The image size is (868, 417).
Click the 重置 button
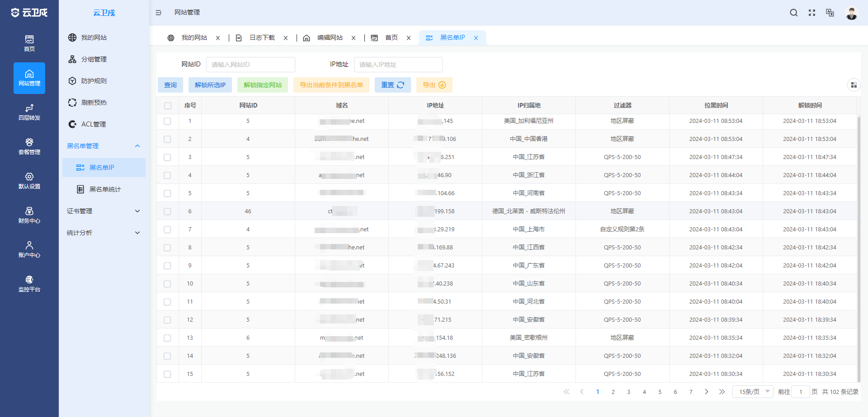click(x=393, y=85)
